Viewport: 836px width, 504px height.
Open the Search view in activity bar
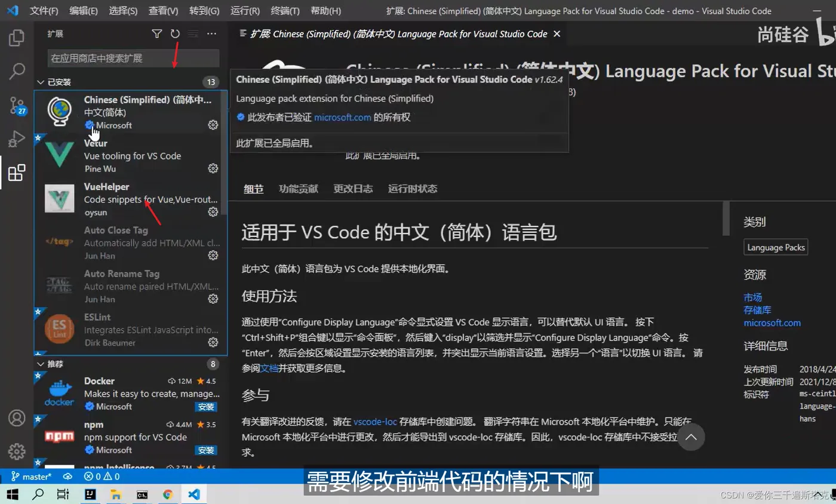pos(17,72)
